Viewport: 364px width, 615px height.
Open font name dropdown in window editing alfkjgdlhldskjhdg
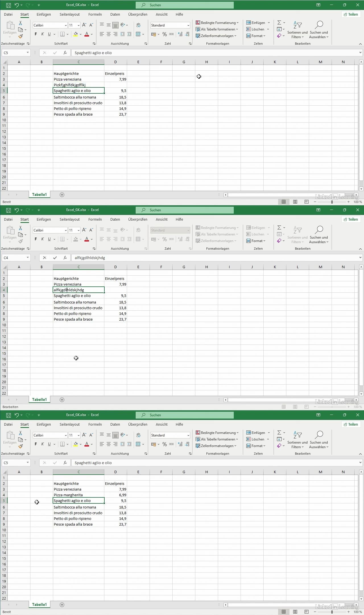click(x=66, y=230)
